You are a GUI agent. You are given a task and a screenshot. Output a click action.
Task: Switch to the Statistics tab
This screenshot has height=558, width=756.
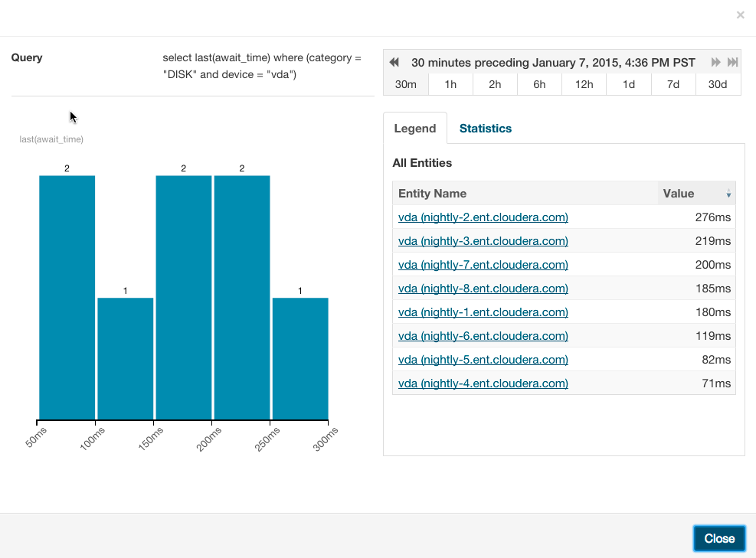[x=485, y=129]
